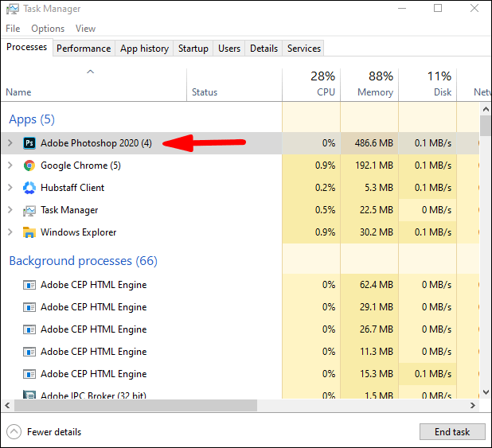Click the 486.6 MB memory value
This screenshot has height=448, width=492.
point(373,143)
